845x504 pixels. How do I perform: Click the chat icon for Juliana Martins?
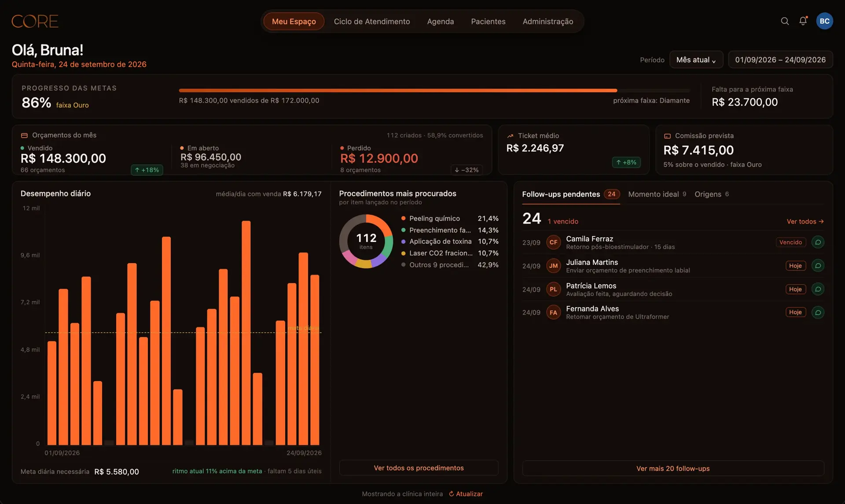pyautogui.click(x=818, y=265)
